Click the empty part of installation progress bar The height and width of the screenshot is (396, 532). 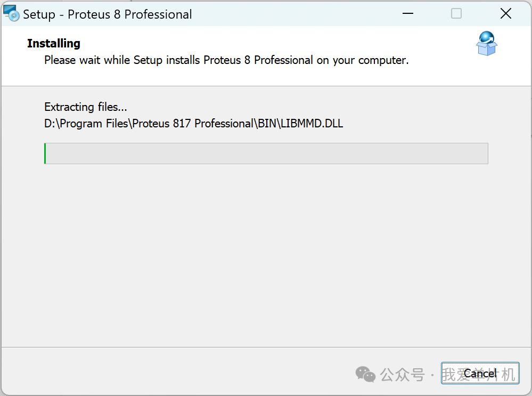[x=266, y=153]
